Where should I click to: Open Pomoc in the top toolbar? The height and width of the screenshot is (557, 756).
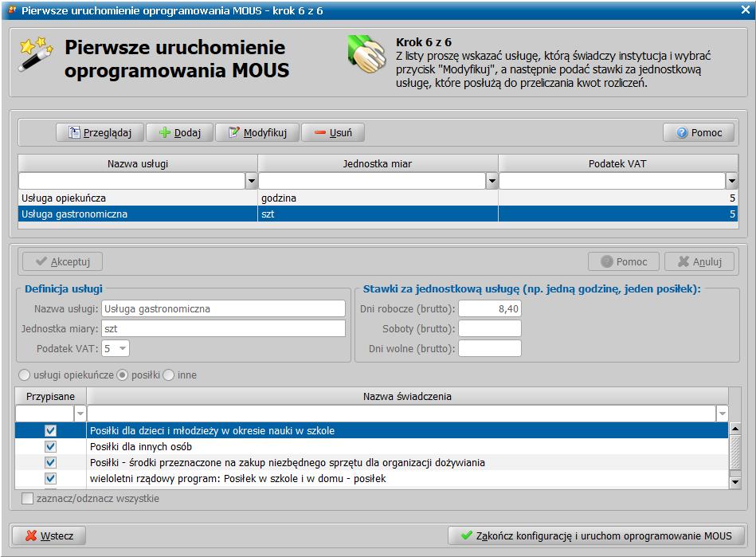tap(699, 132)
